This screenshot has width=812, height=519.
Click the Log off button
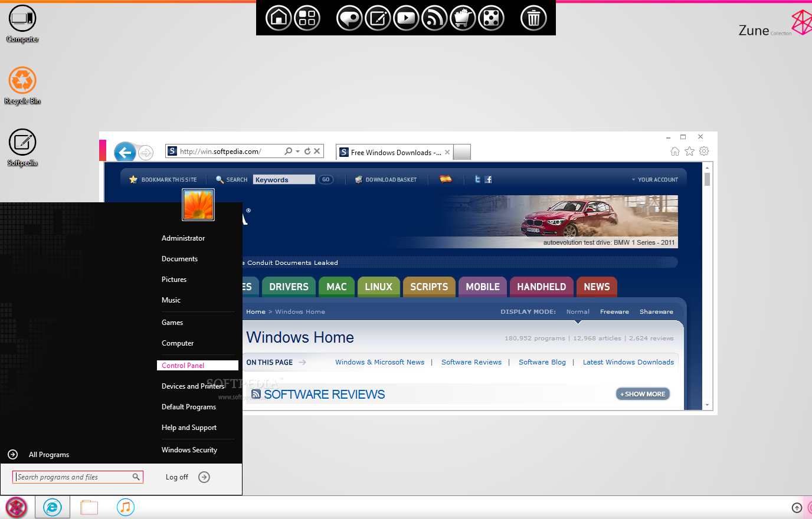click(177, 477)
